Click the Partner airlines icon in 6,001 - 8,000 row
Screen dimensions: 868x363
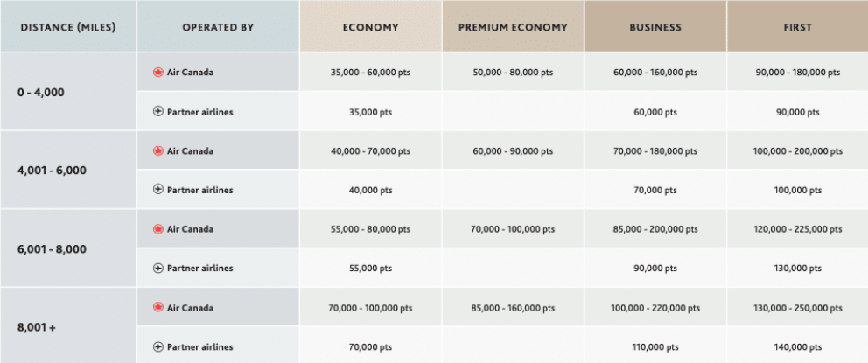click(x=158, y=269)
